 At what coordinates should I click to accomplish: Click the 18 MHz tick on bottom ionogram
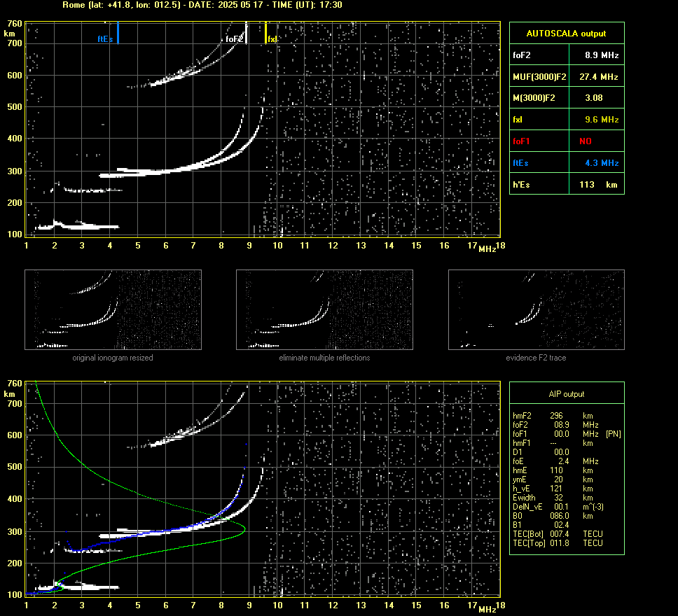click(500, 605)
